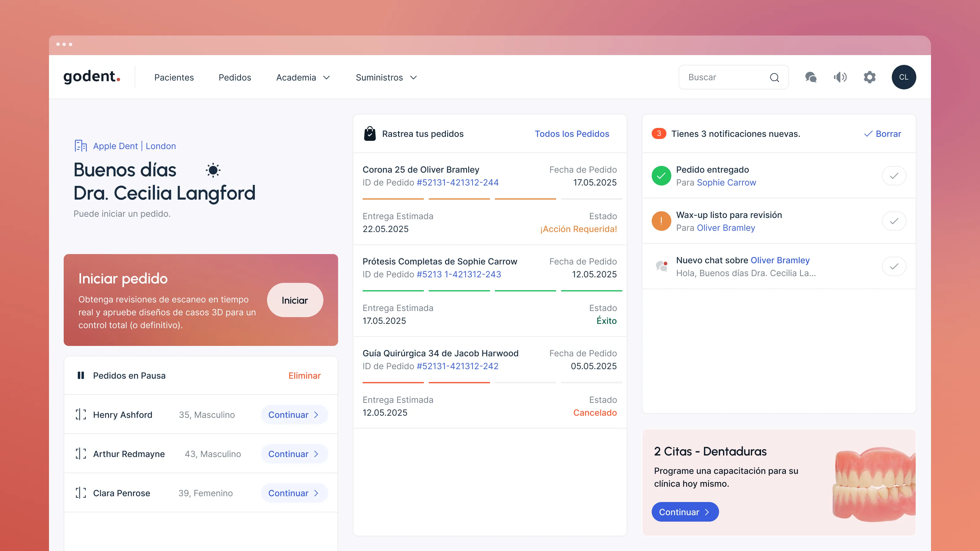Click scan icon beside Henry Ashford

[80, 414]
